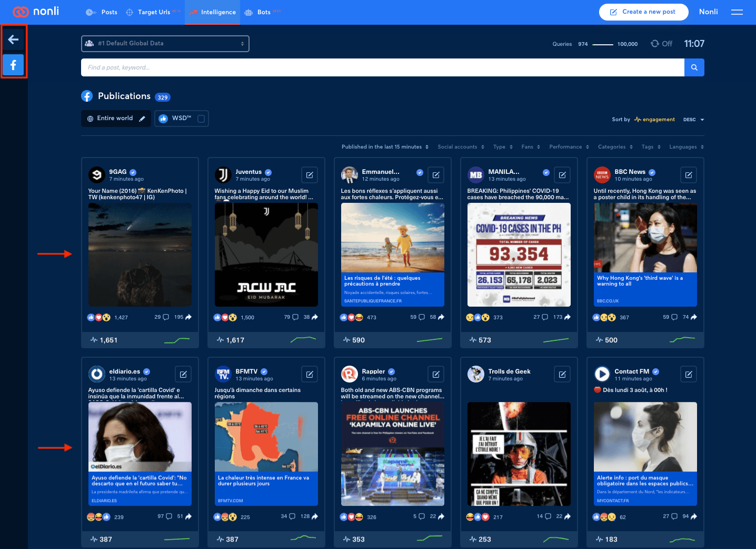Screen dimensions: 756x549
Task: Open the Trolls de Geek comic image
Action: pyautogui.click(x=519, y=454)
